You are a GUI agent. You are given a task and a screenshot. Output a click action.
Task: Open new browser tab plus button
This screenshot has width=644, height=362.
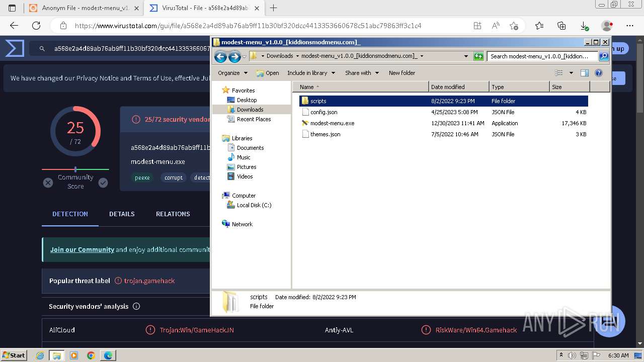tap(273, 8)
